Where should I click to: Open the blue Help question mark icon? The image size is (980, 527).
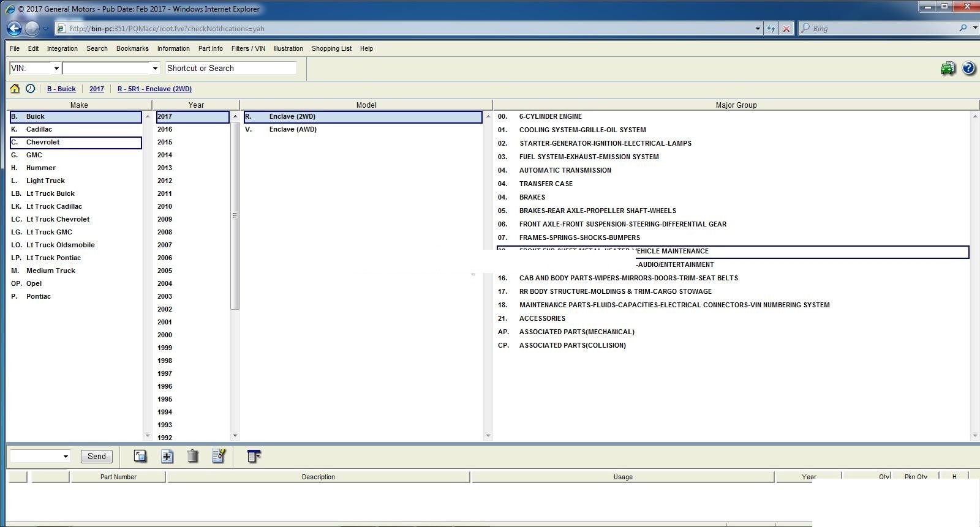968,68
